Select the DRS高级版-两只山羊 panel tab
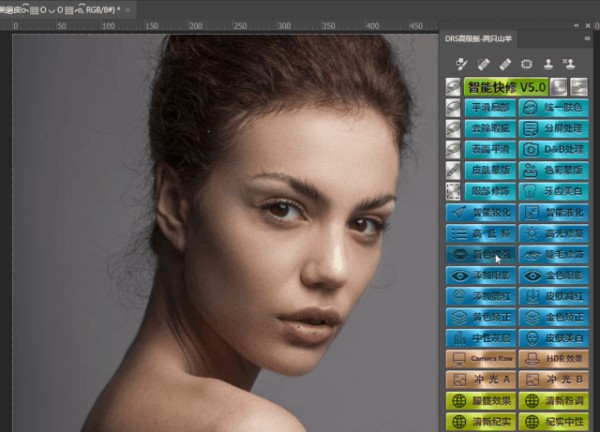Image resolution: width=600 pixels, height=432 pixels. tap(478, 39)
